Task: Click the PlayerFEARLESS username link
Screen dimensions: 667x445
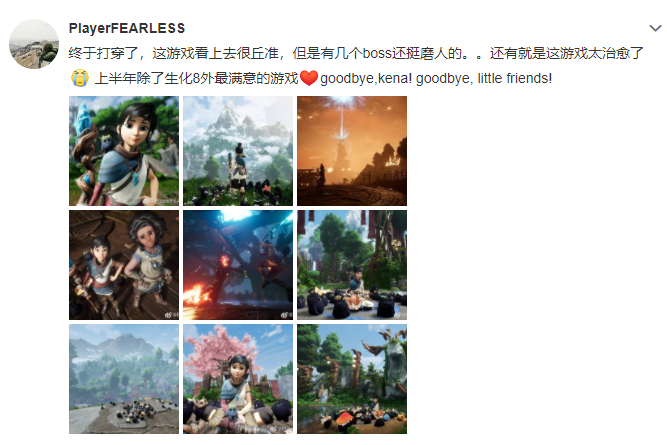Action: 127,29
